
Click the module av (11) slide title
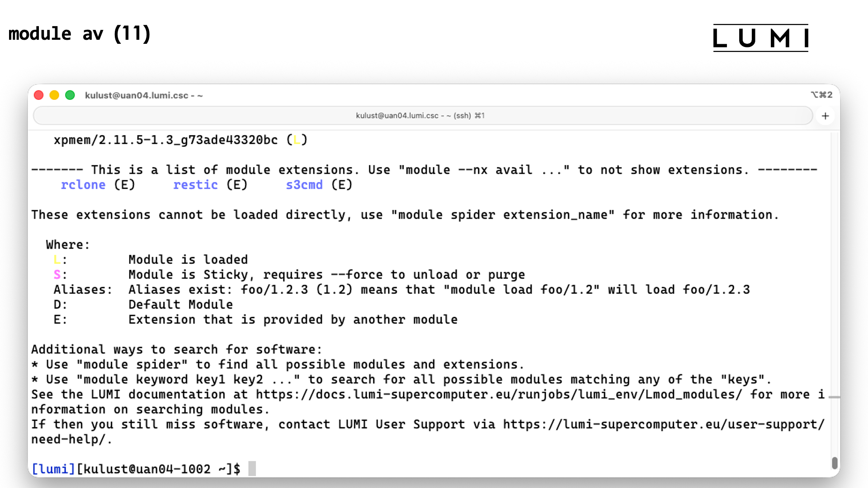[x=80, y=33]
